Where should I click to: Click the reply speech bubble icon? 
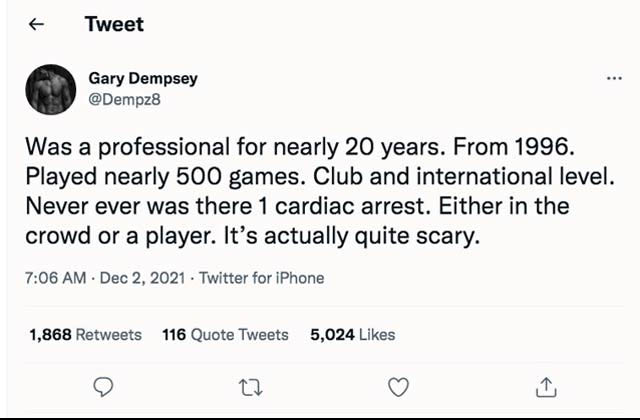(104, 386)
